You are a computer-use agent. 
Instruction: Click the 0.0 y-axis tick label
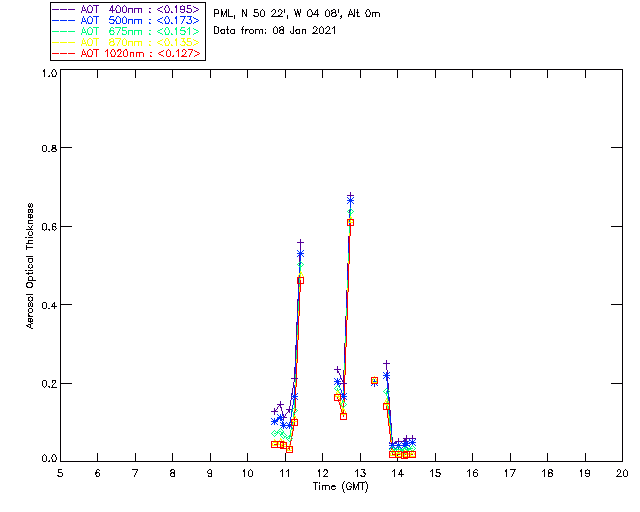49,459
